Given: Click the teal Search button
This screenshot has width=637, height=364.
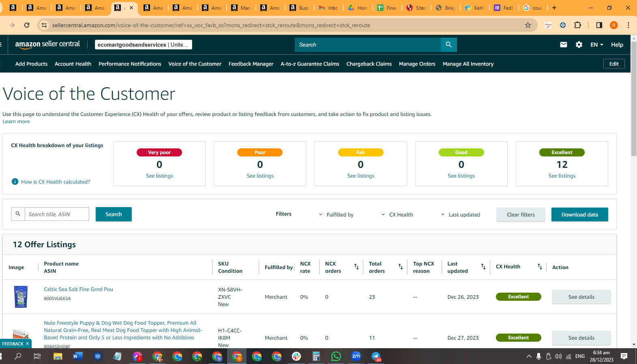Looking at the screenshot, I should (x=114, y=214).
